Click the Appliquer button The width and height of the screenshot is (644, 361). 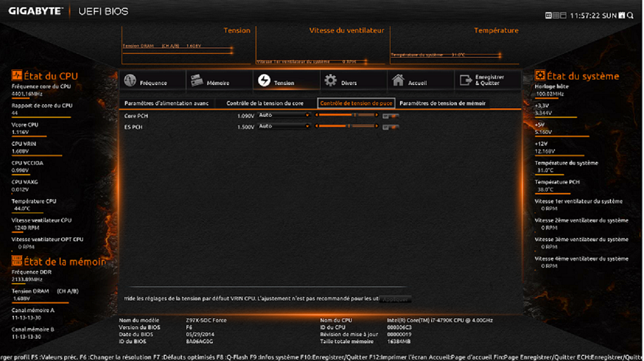click(x=395, y=300)
